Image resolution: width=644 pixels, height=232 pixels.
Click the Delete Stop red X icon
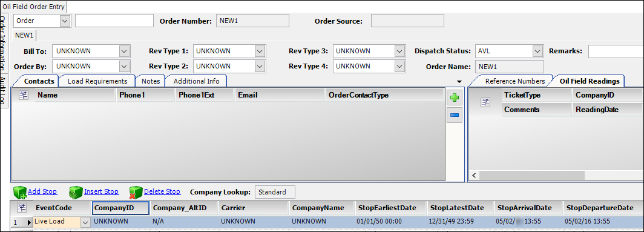[136, 192]
